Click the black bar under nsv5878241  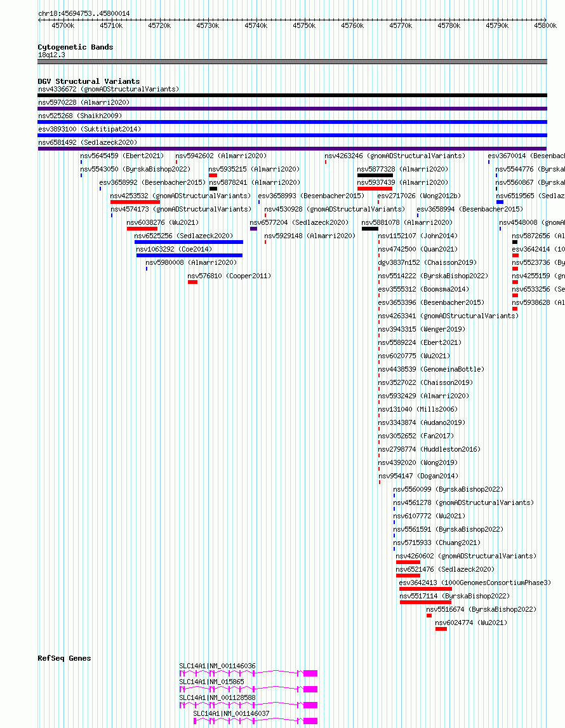pyautogui.click(x=213, y=189)
